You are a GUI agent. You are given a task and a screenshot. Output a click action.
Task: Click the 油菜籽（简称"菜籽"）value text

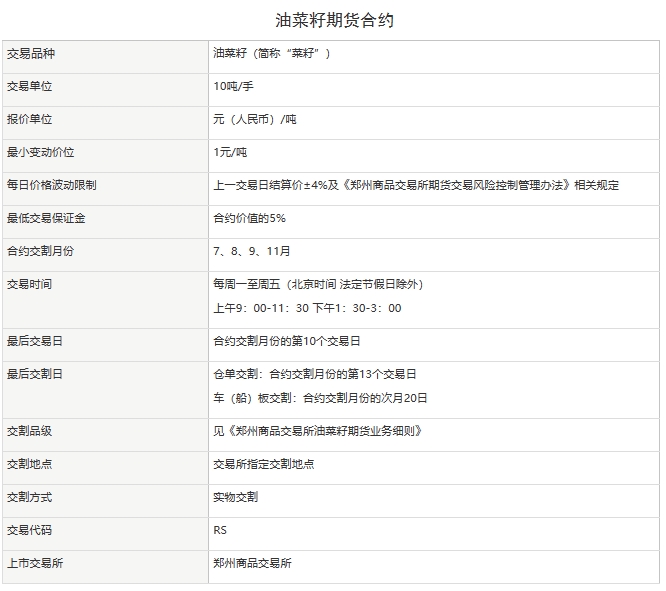click(x=271, y=54)
